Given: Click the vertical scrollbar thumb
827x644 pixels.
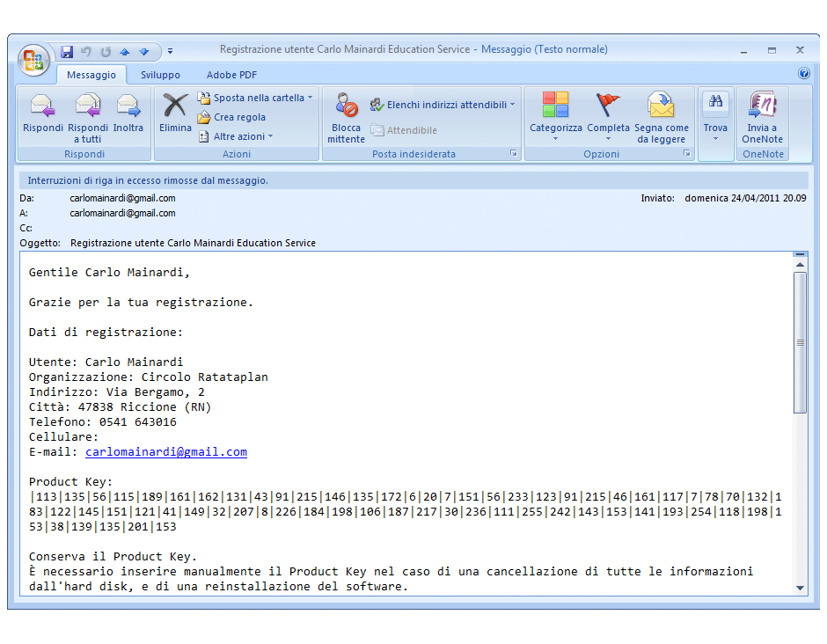Looking at the screenshot, I should [x=800, y=343].
